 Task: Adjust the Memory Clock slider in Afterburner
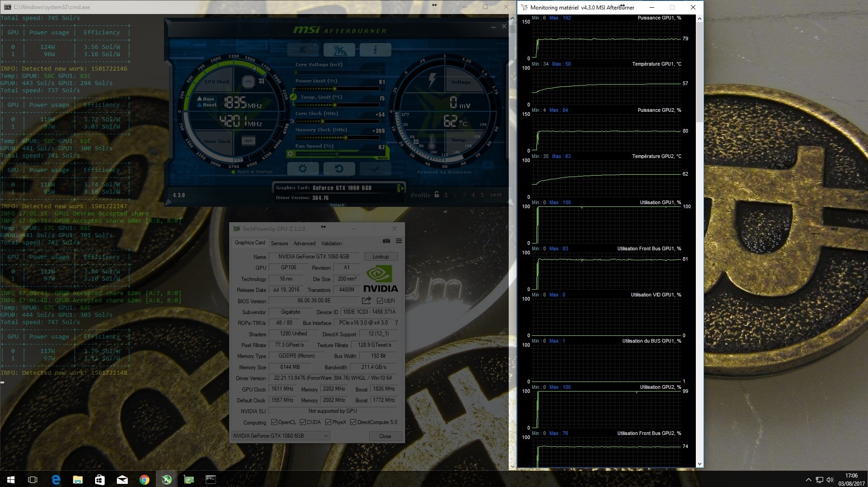point(337,138)
